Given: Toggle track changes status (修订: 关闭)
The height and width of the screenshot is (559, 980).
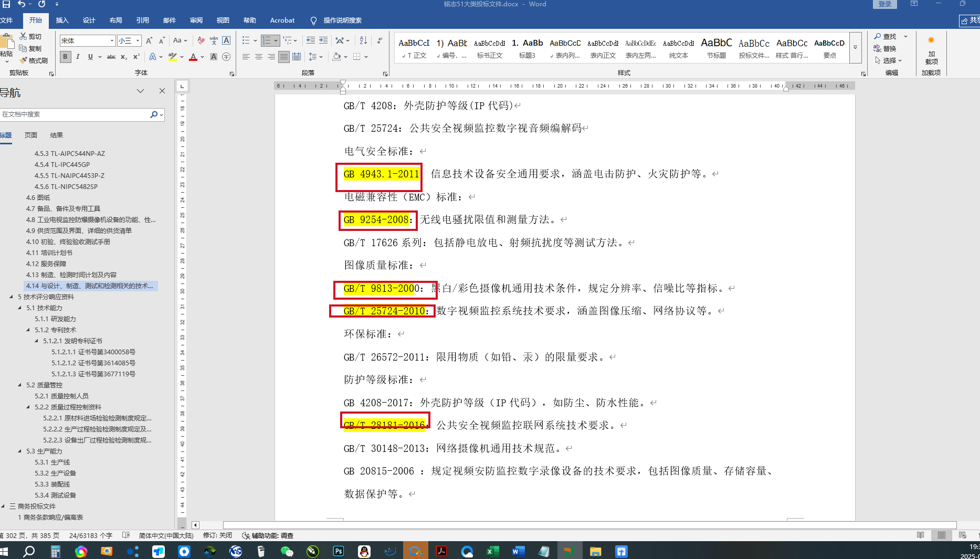Looking at the screenshot, I should 217,535.
